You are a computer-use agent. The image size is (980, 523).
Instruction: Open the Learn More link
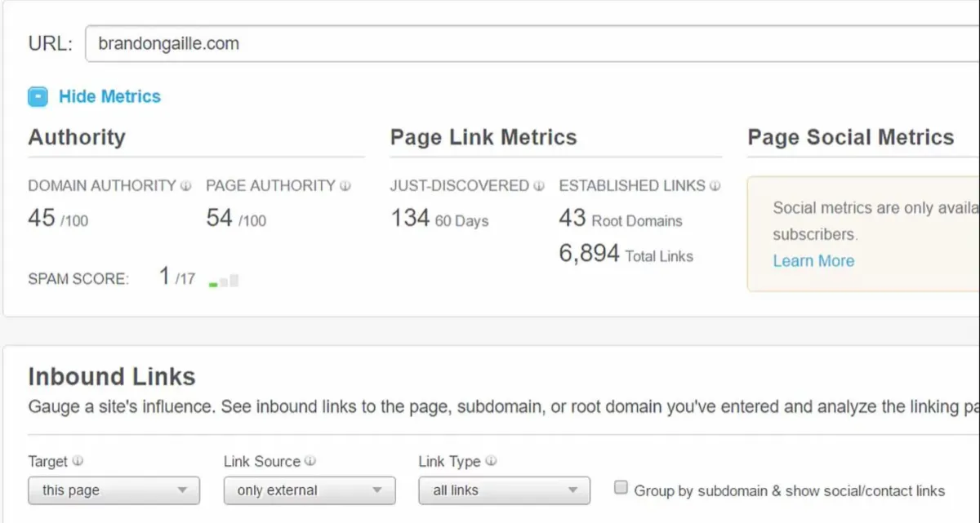(813, 261)
